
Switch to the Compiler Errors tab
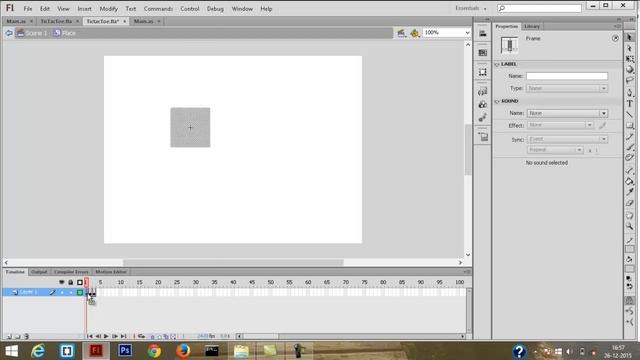[71, 272]
